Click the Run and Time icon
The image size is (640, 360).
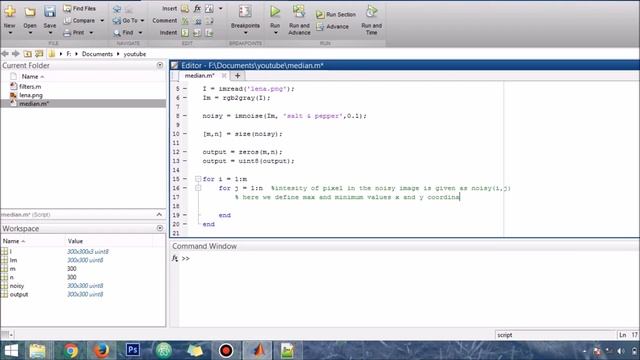371,11
